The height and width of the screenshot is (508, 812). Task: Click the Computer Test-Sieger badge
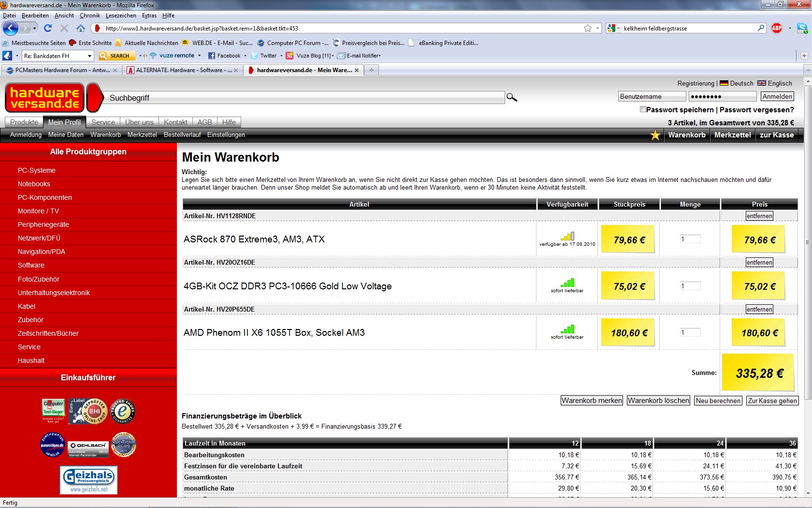click(53, 411)
